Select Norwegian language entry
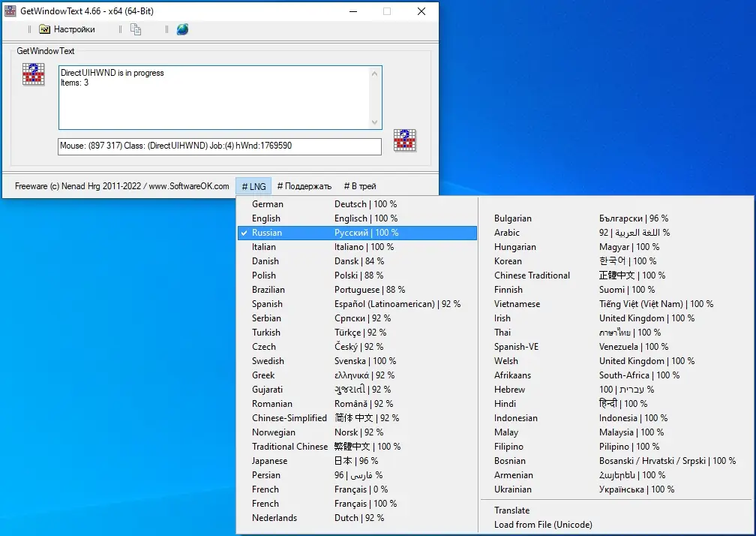 click(357, 432)
